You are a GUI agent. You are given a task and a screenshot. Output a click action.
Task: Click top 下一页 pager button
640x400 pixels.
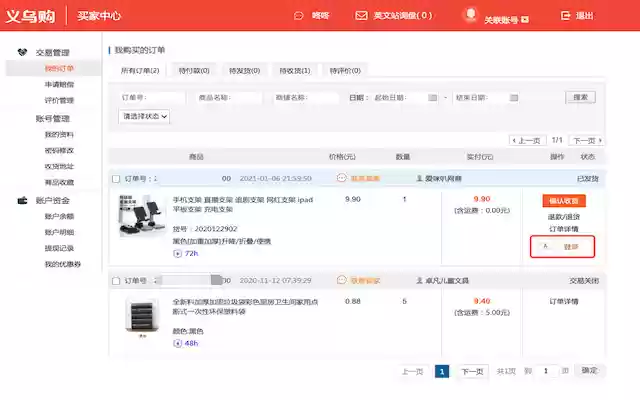point(587,140)
